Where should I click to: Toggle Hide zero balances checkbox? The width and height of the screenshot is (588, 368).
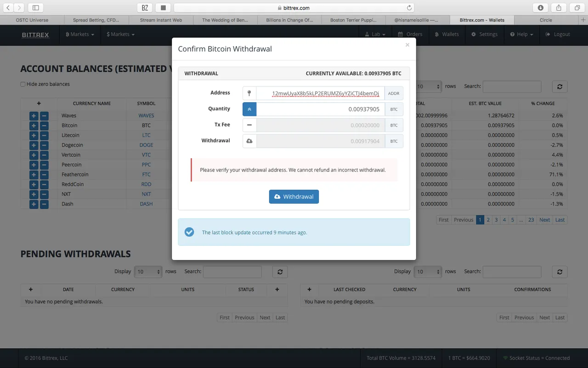click(x=23, y=84)
